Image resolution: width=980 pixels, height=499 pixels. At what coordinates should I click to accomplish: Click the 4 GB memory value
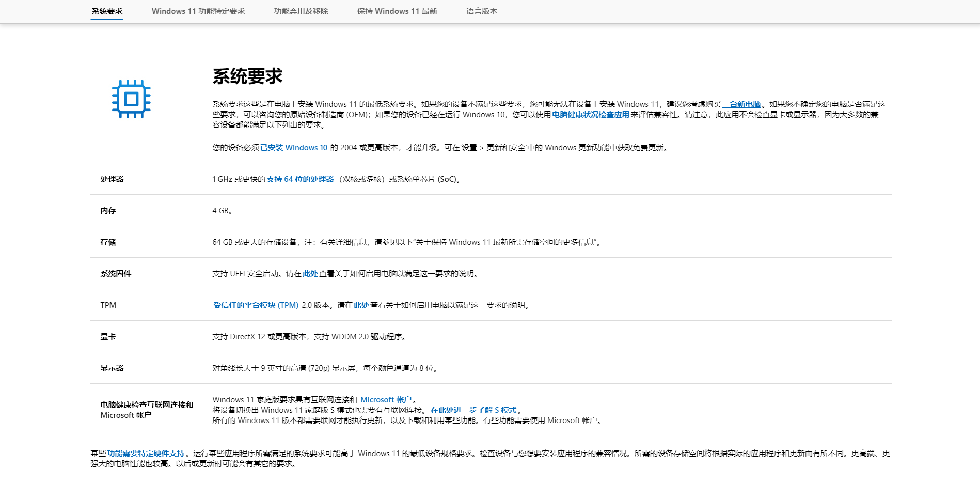click(x=222, y=211)
